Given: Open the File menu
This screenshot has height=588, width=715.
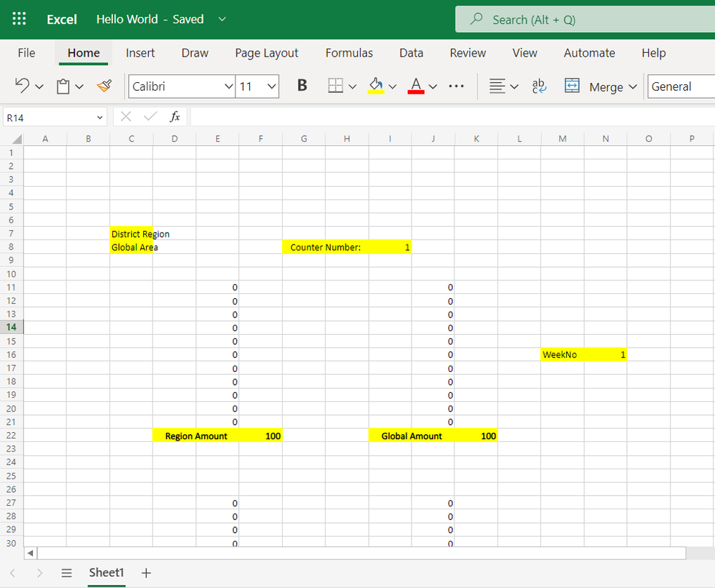Looking at the screenshot, I should 26,53.
